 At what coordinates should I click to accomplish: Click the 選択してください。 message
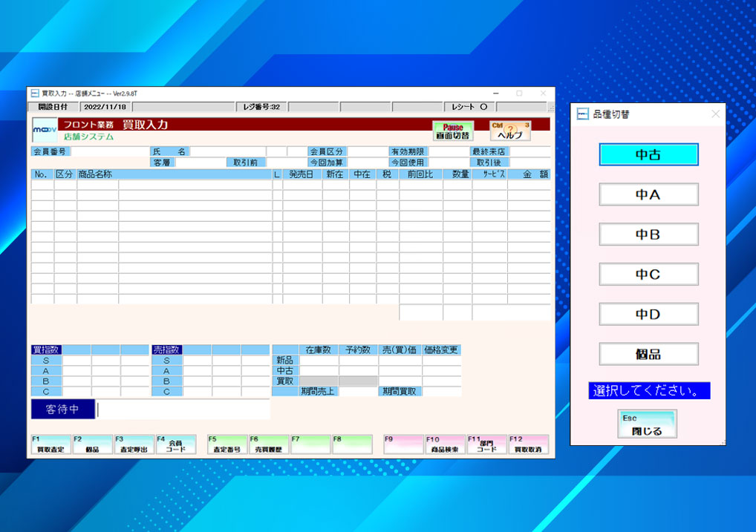pos(649,390)
